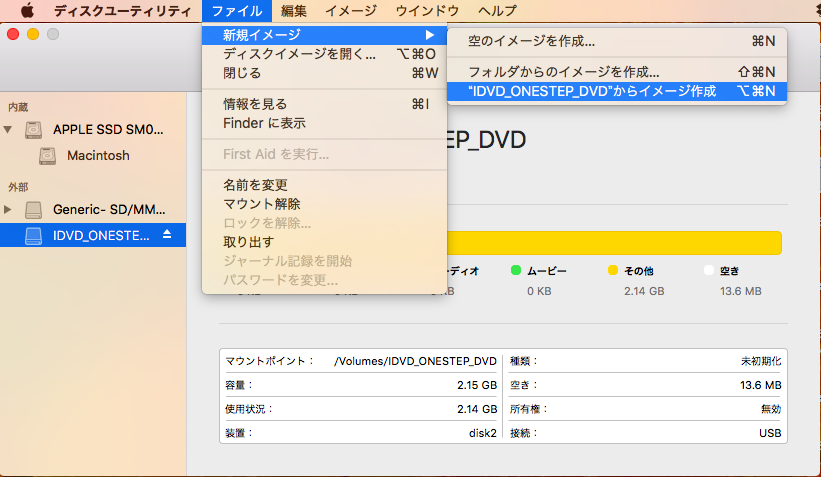821x477 pixels.
Task: Click the APPLE SSD disk icon
Action: pos(34,130)
